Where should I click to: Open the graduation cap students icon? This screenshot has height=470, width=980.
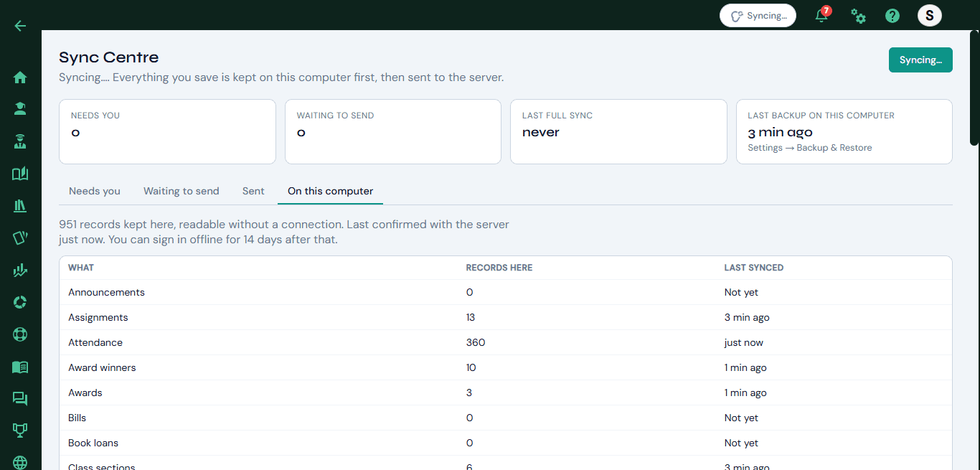click(20, 109)
